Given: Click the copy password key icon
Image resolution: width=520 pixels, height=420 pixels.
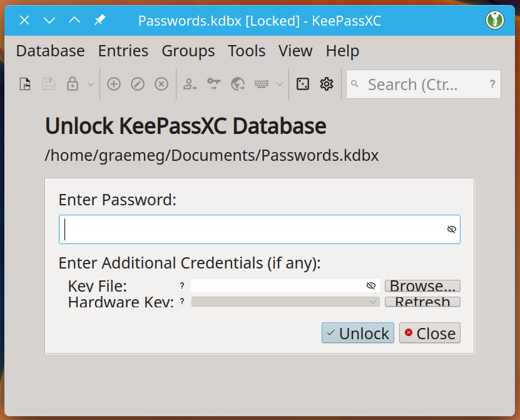Looking at the screenshot, I should (213, 84).
